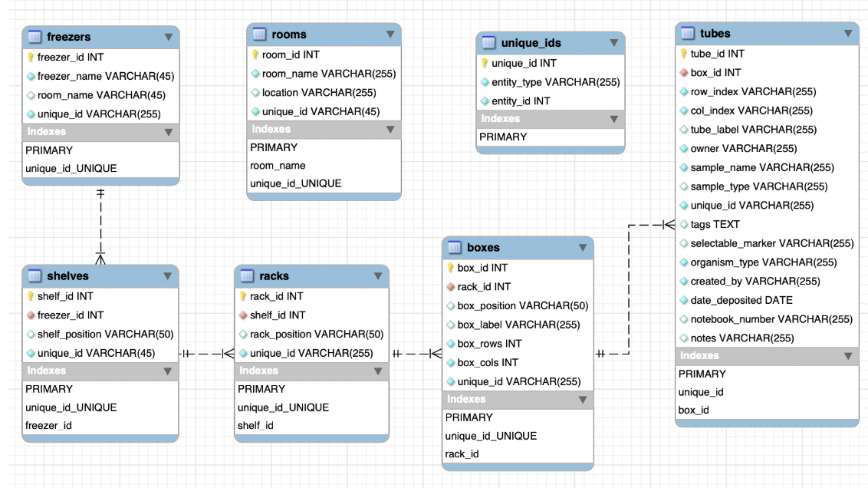Click the table icon on the boxes header

coord(454,248)
